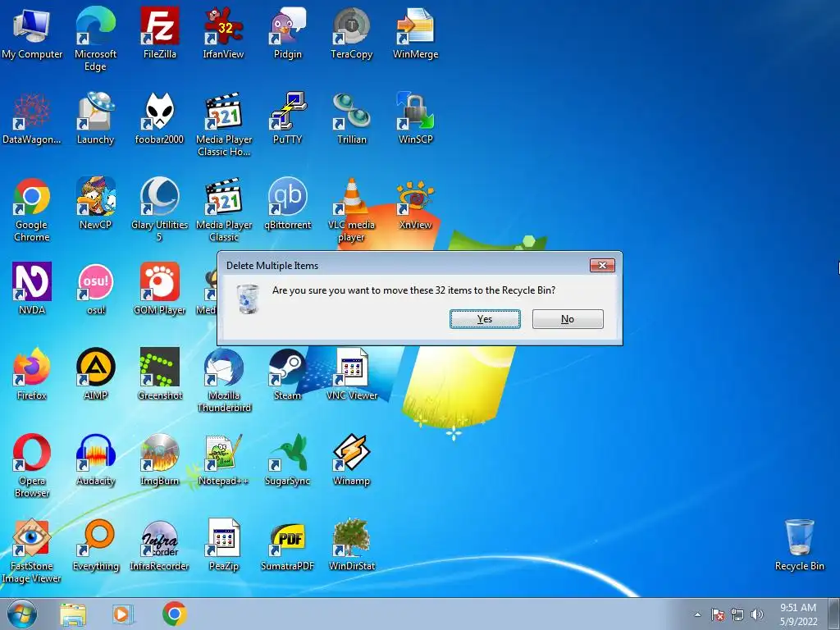Select the Opera Browser shortcut

pyautogui.click(x=32, y=466)
